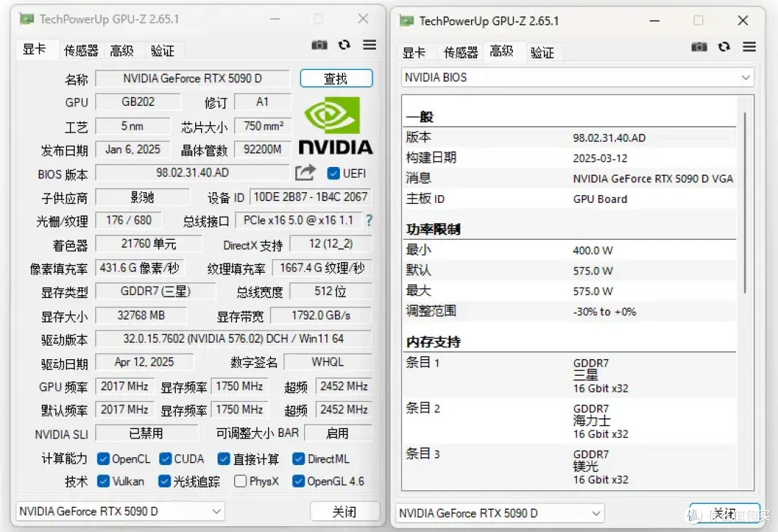778x532 pixels.
Task: Toggle the PhysX checkbox
Action: pos(240,481)
